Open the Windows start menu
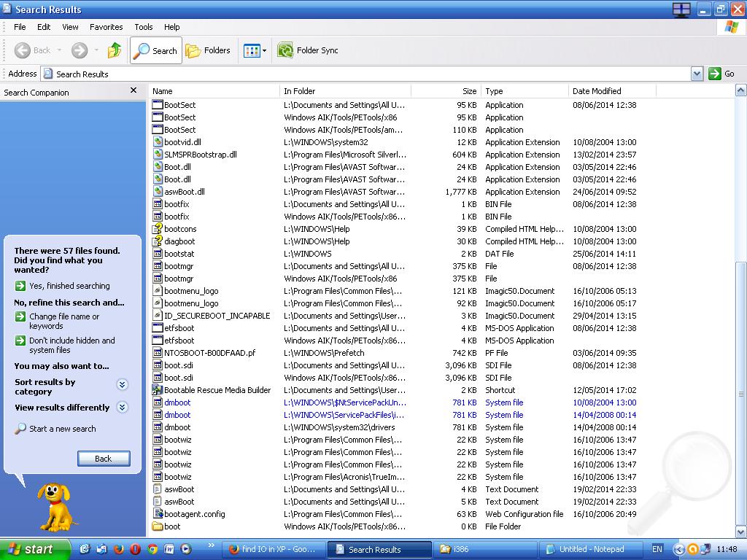Viewport: 747px width, 560px height. pos(34,549)
